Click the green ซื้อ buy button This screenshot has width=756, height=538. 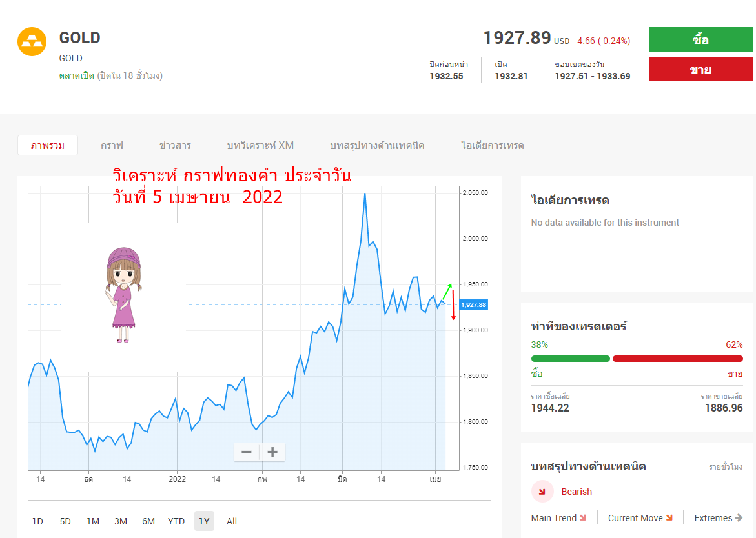[x=700, y=39]
